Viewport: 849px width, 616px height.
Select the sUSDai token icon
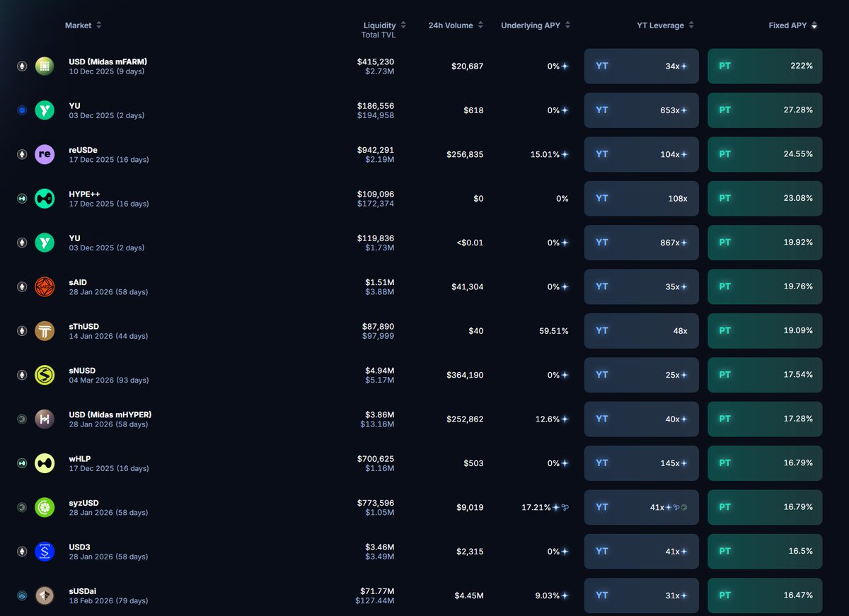point(45,595)
